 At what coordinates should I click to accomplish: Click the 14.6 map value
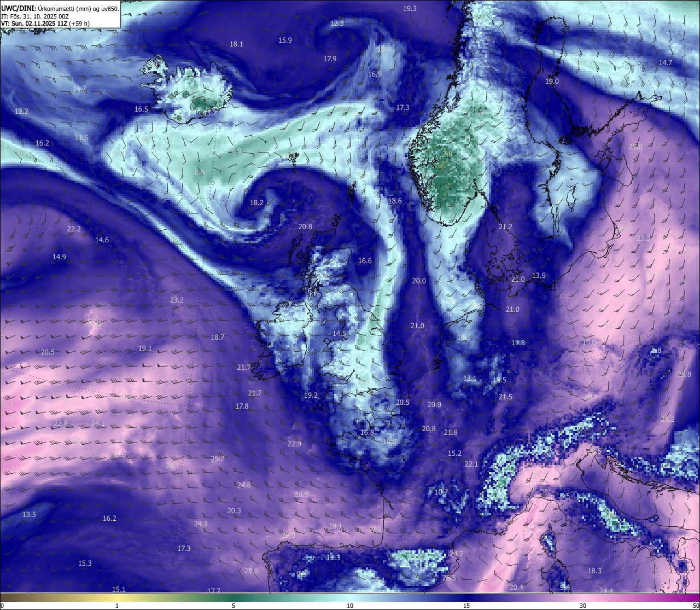[102, 240]
